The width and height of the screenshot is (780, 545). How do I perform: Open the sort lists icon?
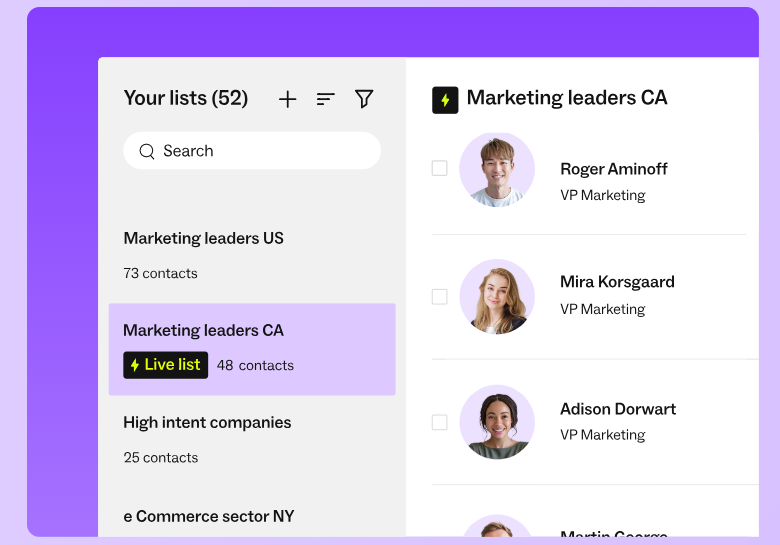click(325, 99)
